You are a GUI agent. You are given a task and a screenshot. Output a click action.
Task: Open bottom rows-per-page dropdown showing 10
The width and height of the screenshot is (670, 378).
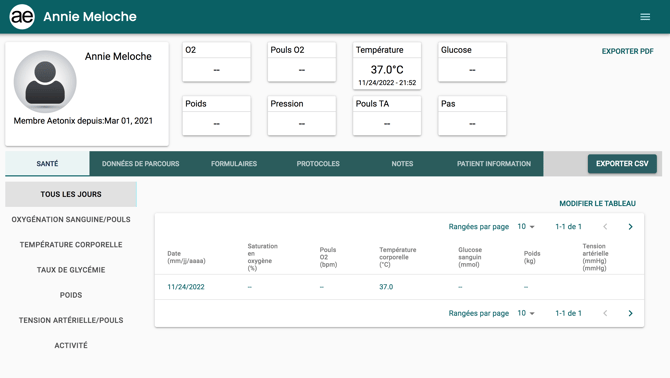pos(526,314)
